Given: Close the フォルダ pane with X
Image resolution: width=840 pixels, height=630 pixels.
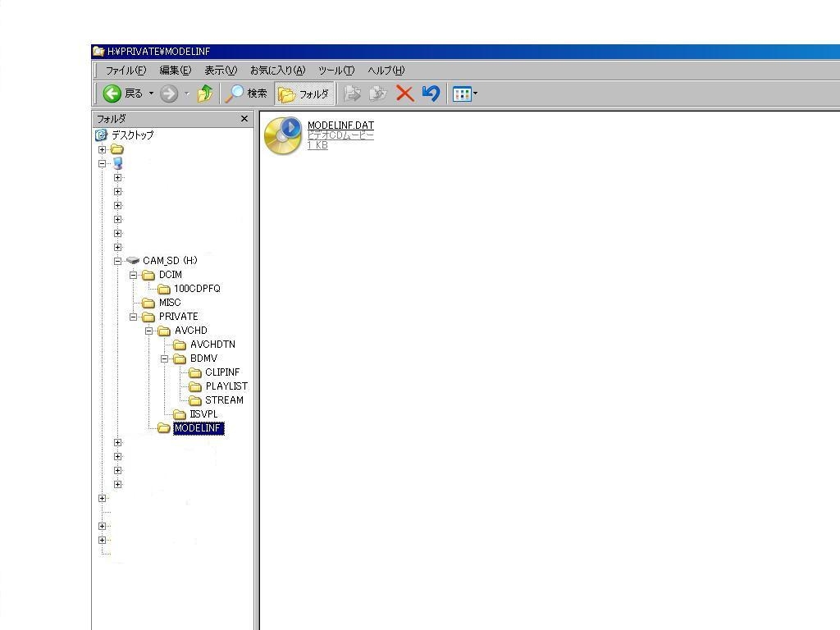Looking at the screenshot, I should pos(244,118).
